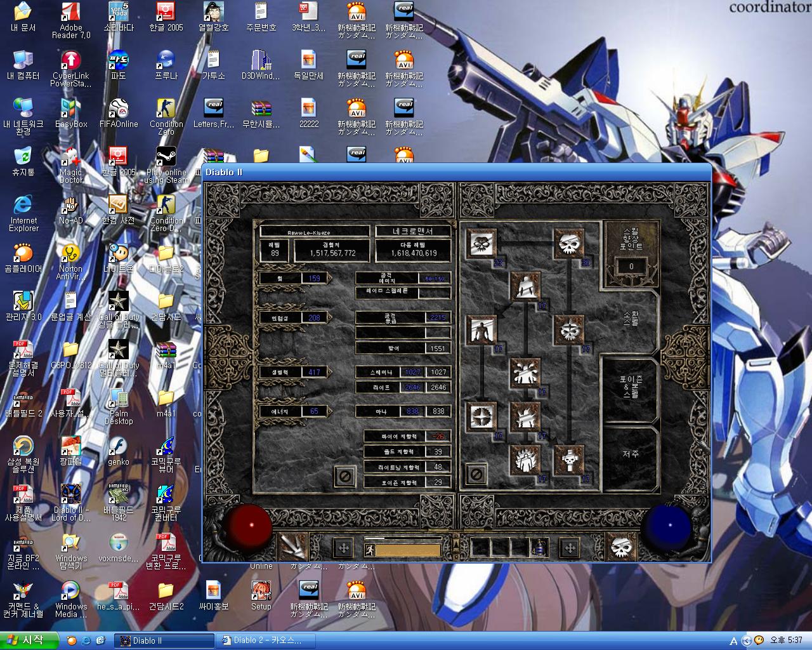Screen dimensions: 812x650
Task: Open the left-click attack skill selector
Action: tap(293, 547)
